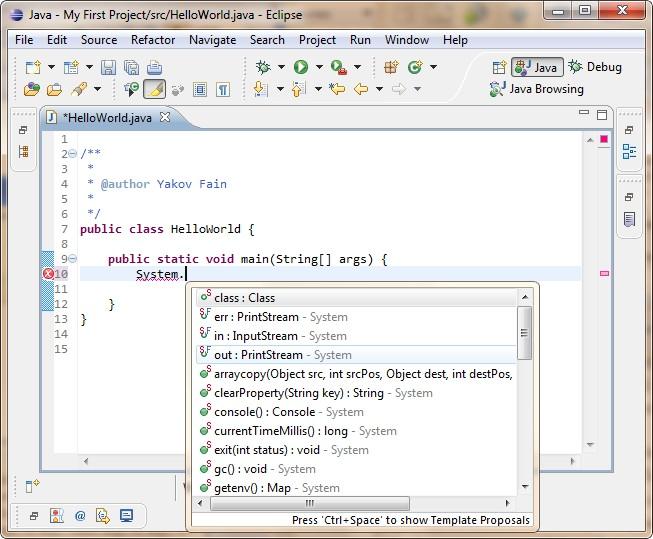Image resolution: width=653 pixels, height=539 pixels.
Task: Open the dropdown beside Debug icon
Action: coord(281,67)
